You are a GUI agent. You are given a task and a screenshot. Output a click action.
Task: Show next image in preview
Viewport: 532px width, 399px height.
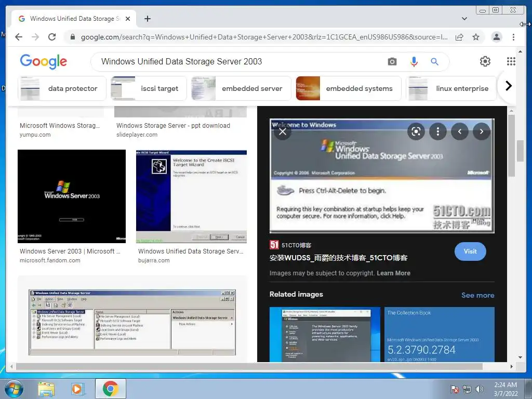pos(482,131)
